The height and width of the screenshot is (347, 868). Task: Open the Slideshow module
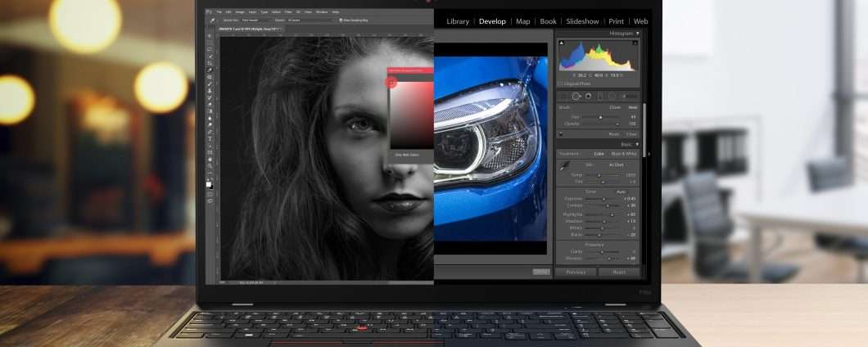[x=582, y=21]
